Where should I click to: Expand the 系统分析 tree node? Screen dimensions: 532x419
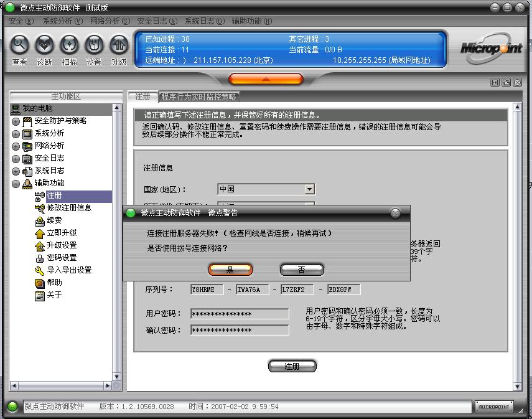pos(16,134)
